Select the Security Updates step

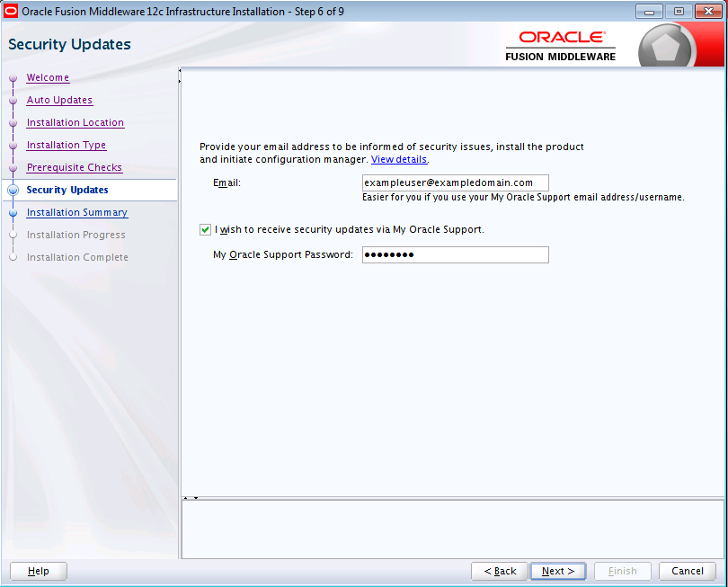pyautogui.click(x=67, y=190)
